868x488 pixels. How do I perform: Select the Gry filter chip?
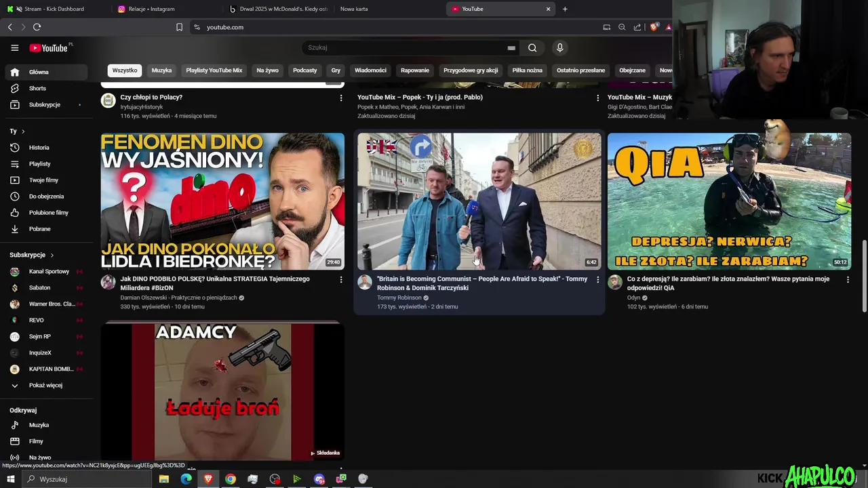(336, 70)
